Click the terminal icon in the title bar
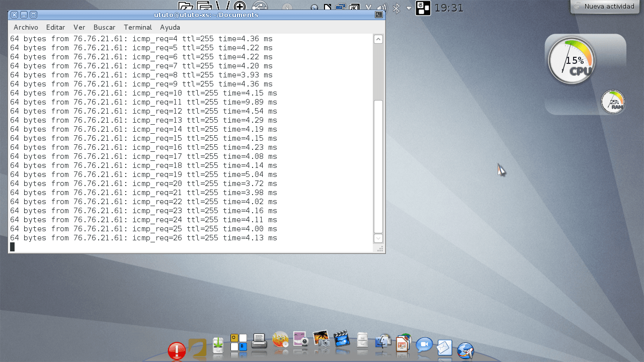644x362 pixels. pyautogui.click(x=379, y=15)
